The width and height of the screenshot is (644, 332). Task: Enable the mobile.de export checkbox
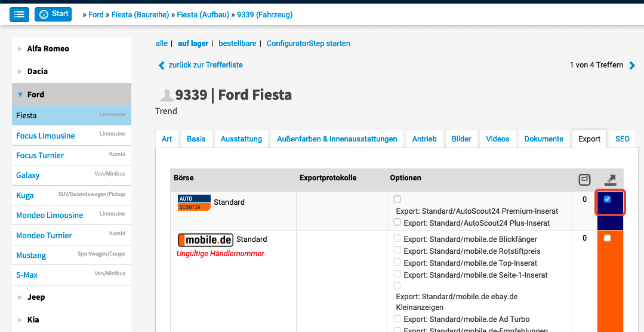point(608,238)
